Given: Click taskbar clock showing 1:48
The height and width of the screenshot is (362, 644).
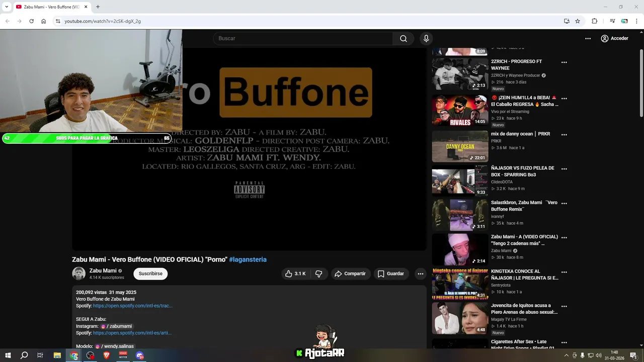Looking at the screenshot, I should tap(614, 355).
